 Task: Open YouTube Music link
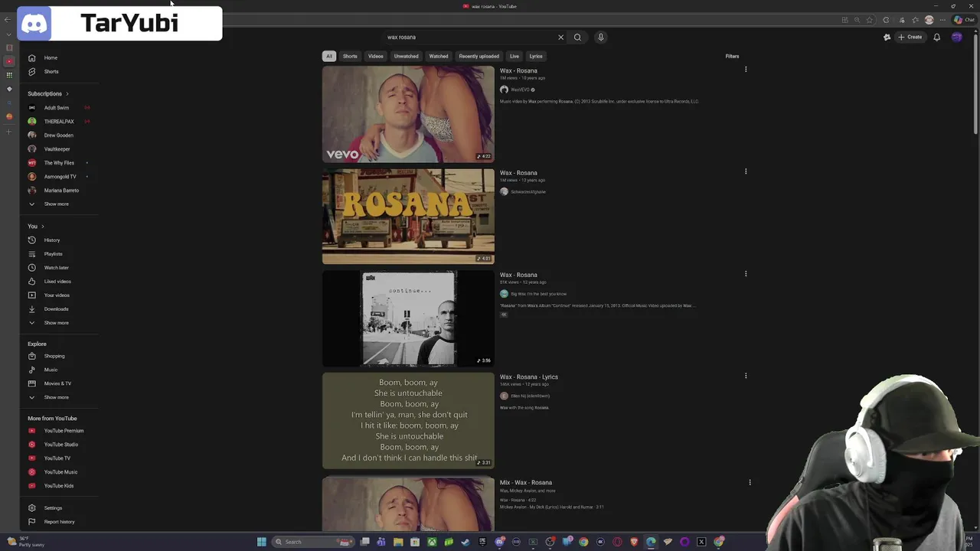tap(60, 472)
